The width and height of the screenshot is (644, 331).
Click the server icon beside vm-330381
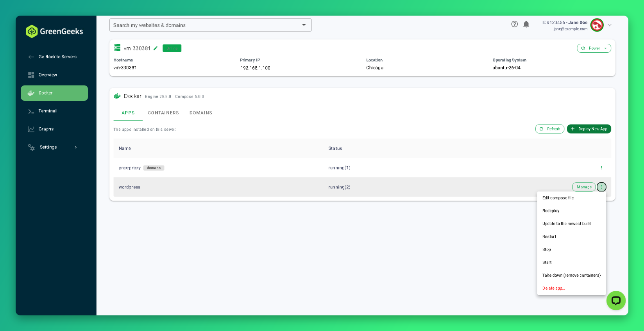coord(117,48)
